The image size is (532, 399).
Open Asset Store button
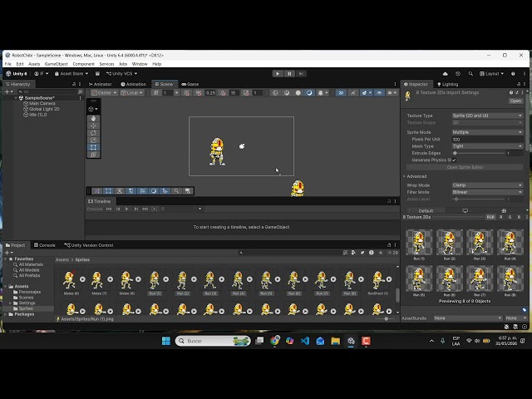[x=71, y=74]
